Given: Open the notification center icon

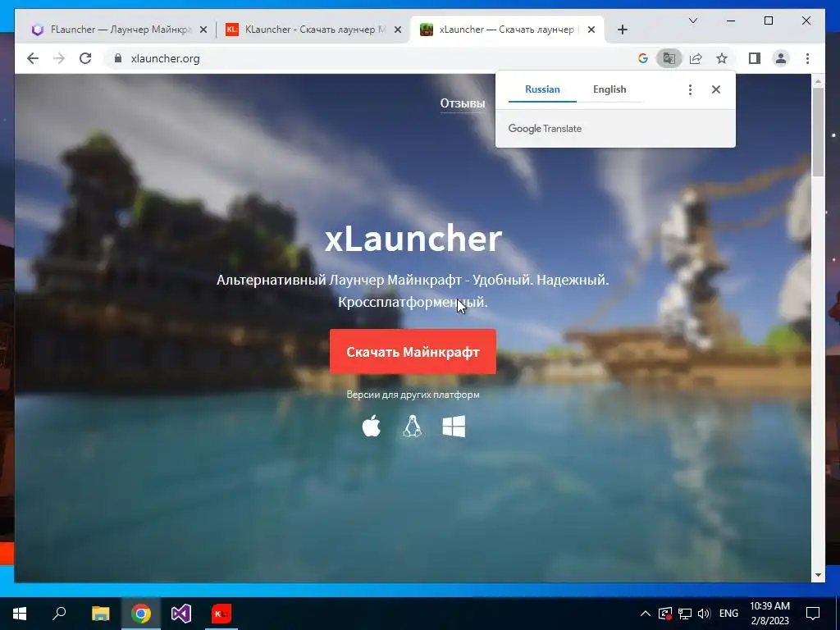Looking at the screenshot, I should pos(813,614).
